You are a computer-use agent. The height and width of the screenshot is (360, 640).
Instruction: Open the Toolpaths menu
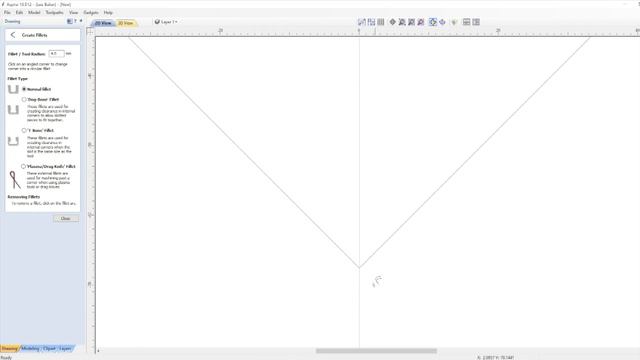click(x=54, y=12)
